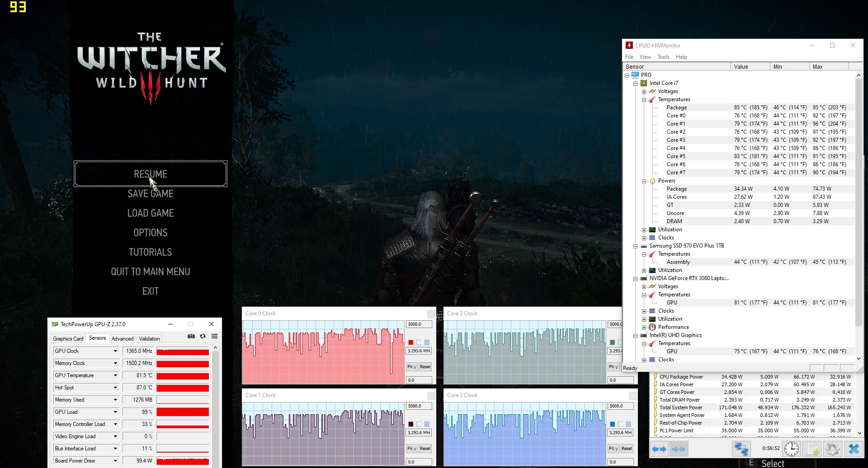
Task: Open HWiNFO sensor settings gear icon
Action: 832,449
